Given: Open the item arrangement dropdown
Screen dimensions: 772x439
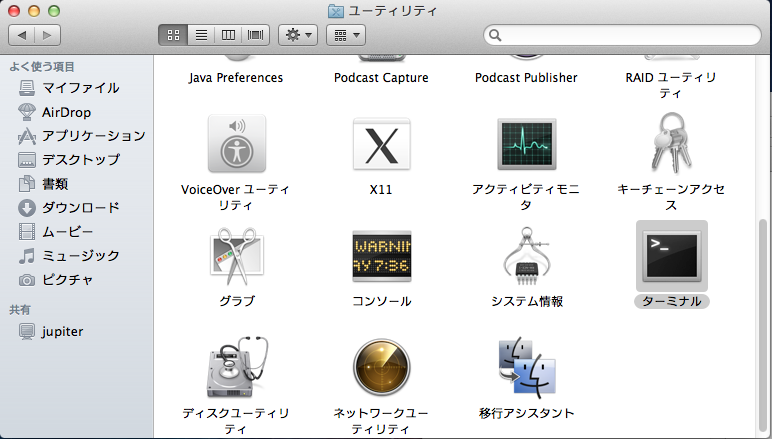Looking at the screenshot, I should pyautogui.click(x=346, y=35).
